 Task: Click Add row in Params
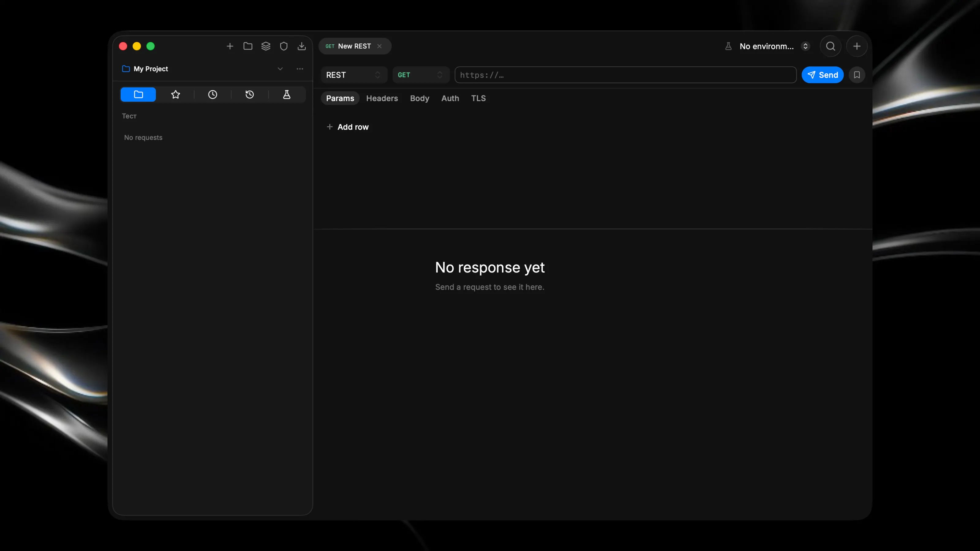coord(347,127)
